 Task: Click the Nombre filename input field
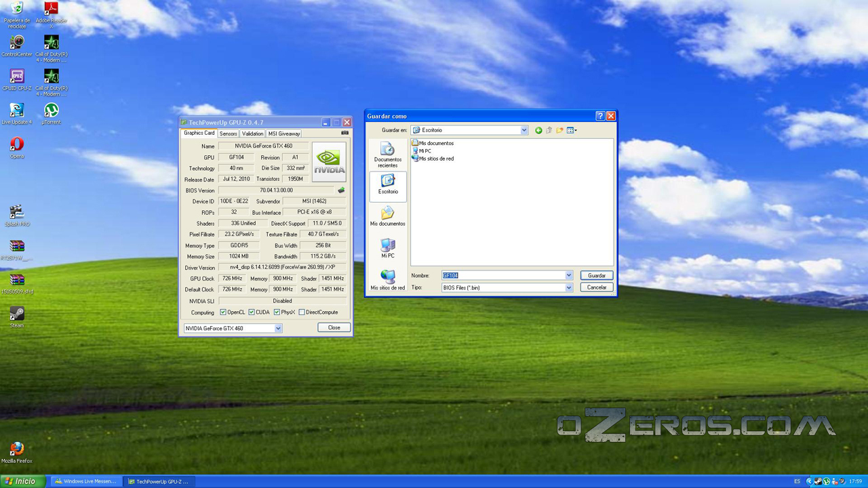click(503, 275)
